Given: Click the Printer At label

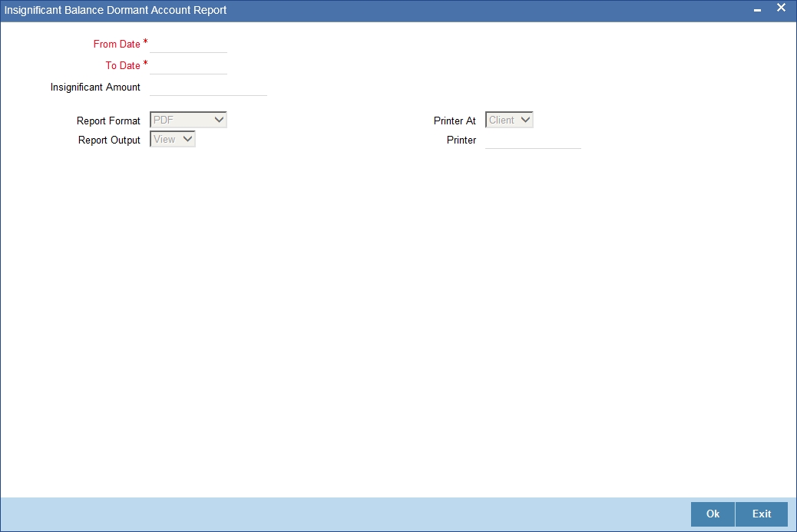Looking at the screenshot, I should [455, 121].
